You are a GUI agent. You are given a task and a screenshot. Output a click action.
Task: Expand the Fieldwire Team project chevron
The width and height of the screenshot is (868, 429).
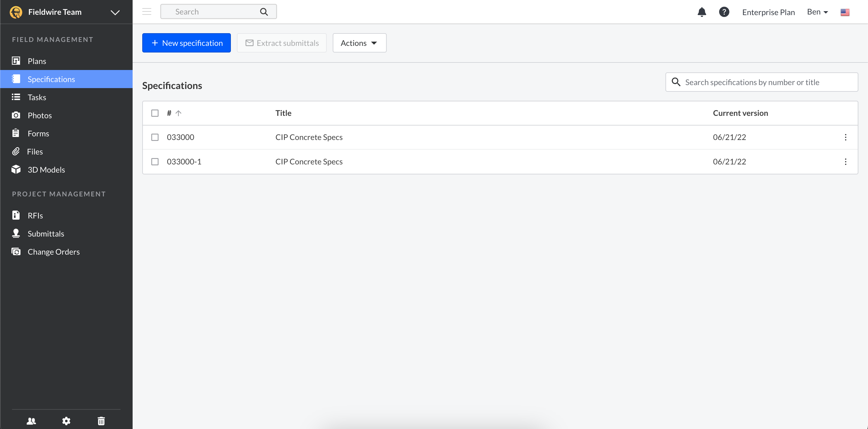115,12
